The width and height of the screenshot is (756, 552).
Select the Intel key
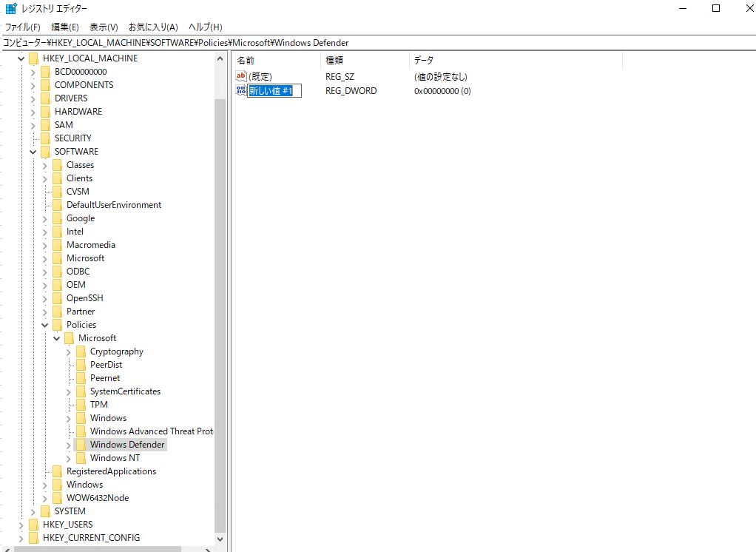(x=75, y=232)
